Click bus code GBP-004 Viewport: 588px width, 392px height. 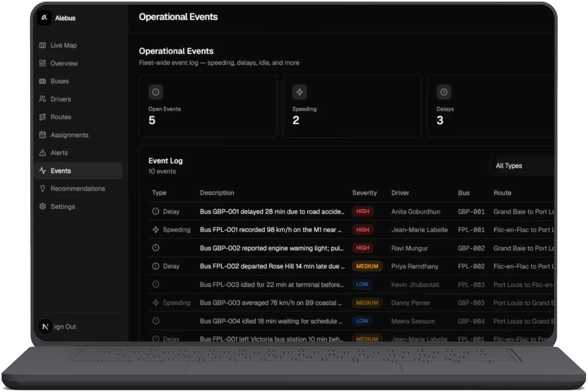471,321
